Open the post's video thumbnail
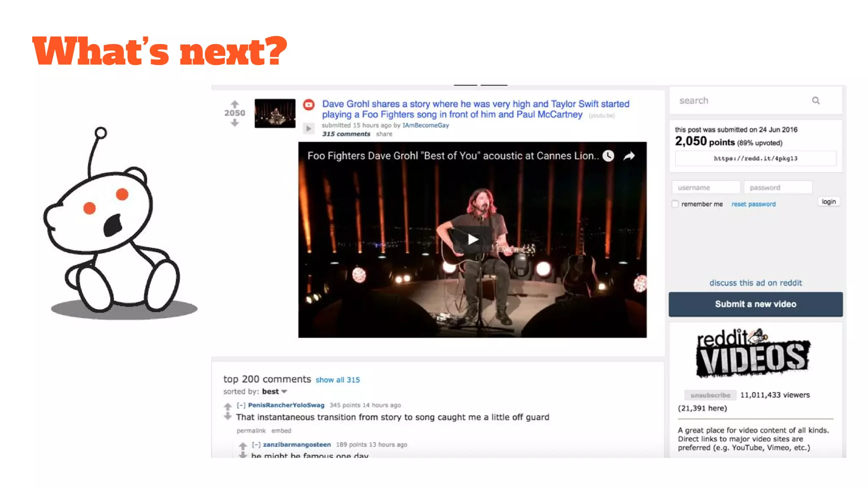The image size is (868, 488). [x=275, y=114]
